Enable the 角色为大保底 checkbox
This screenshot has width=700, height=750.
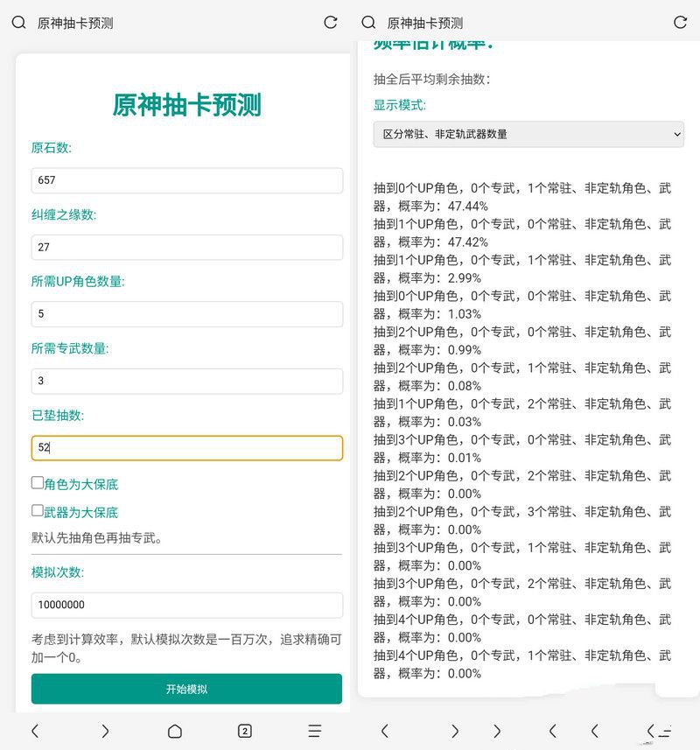37,481
